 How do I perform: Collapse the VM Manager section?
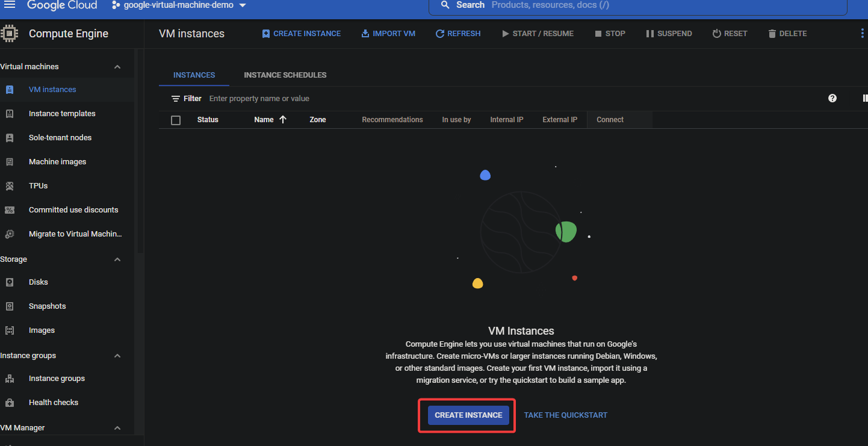tap(117, 428)
